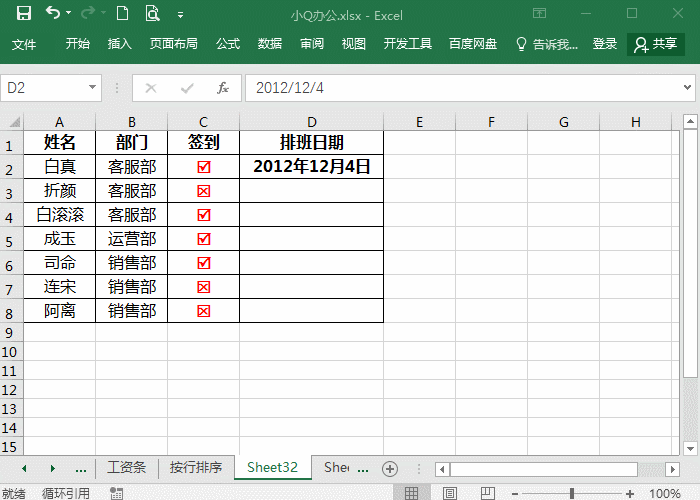This screenshot has width=700, height=500.
Task: Expand the formula bar chevron
Action: [x=688, y=88]
